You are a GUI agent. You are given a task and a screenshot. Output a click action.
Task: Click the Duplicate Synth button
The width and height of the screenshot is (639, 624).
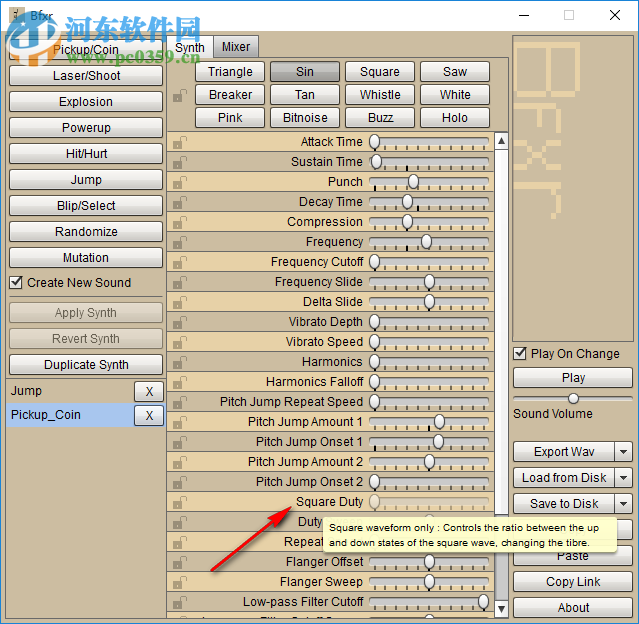click(x=86, y=364)
